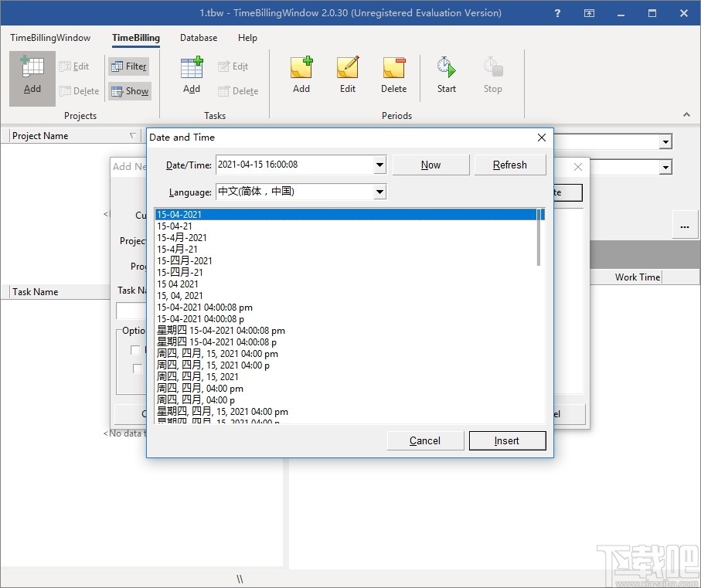
Task: Switch to the TimeBillingWindow tab
Action: 50,38
